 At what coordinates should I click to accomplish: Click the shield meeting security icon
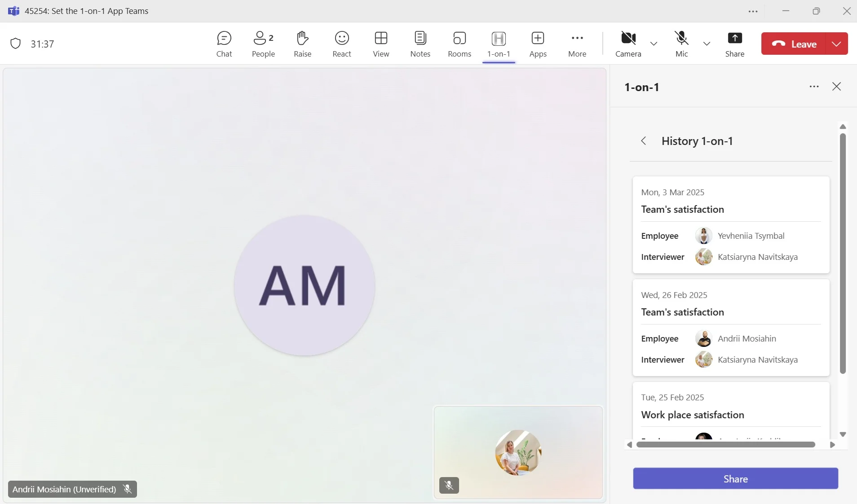click(x=16, y=44)
